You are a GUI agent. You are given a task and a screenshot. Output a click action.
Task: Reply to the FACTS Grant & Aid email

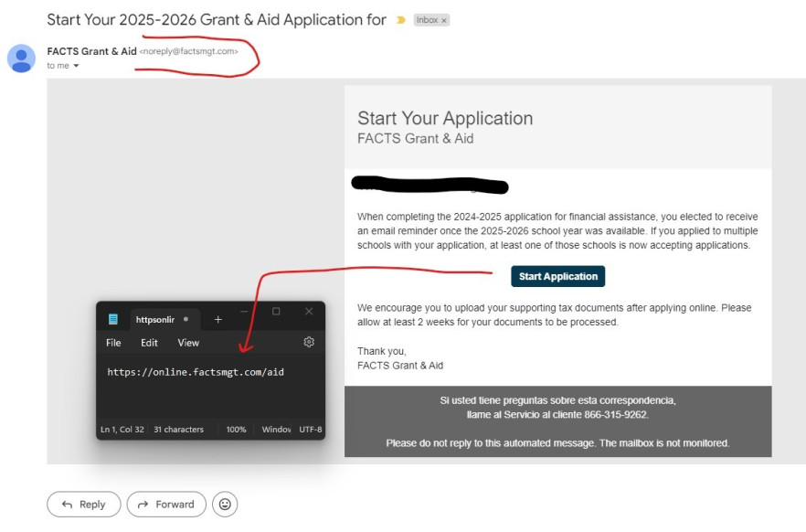tap(84, 505)
